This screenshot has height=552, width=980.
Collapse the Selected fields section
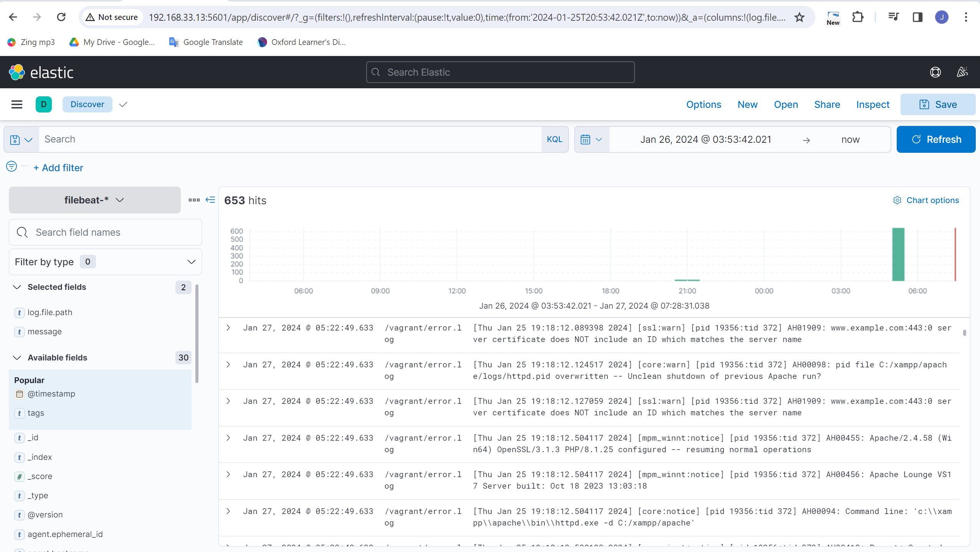tap(17, 287)
